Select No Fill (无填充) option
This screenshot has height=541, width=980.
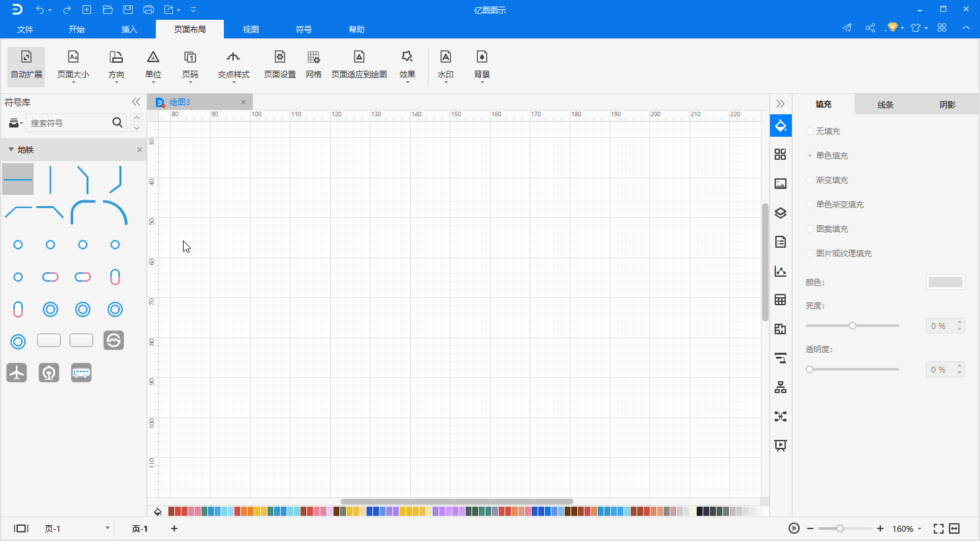(x=823, y=131)
